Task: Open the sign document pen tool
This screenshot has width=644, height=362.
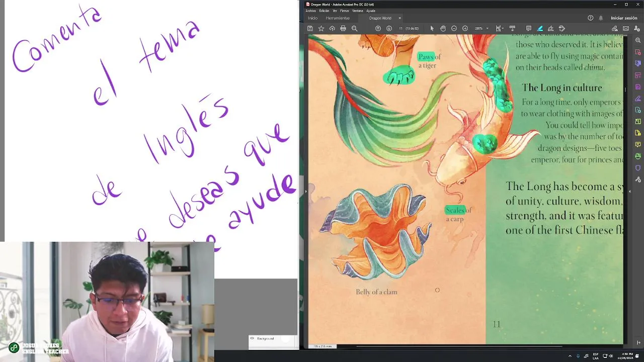Action: (x=551, y=29)
